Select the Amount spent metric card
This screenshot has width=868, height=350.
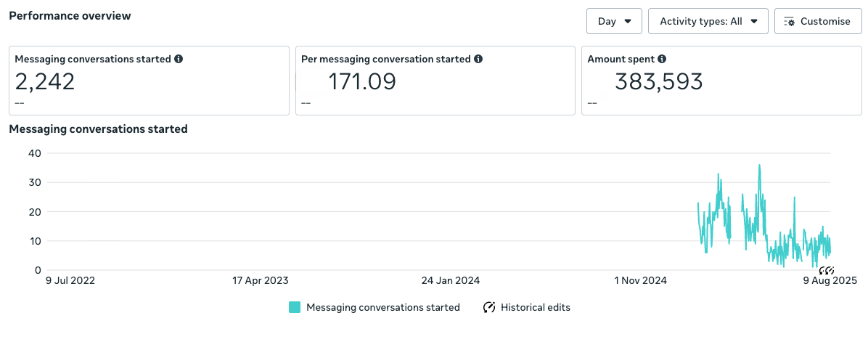pyautogui.click(x=721, y=80)
